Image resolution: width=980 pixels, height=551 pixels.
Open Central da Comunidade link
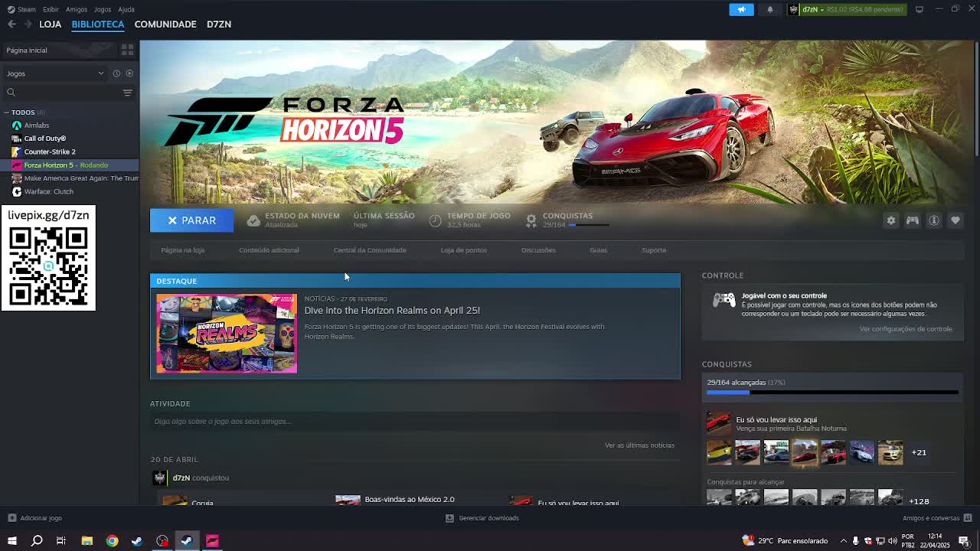[x=370, y=250]
